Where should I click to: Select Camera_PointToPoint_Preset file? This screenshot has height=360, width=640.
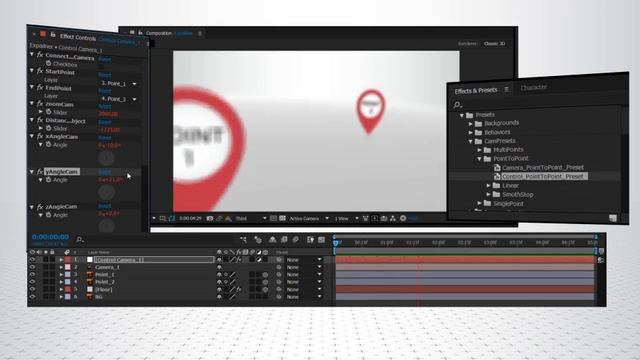pos(542,167)
